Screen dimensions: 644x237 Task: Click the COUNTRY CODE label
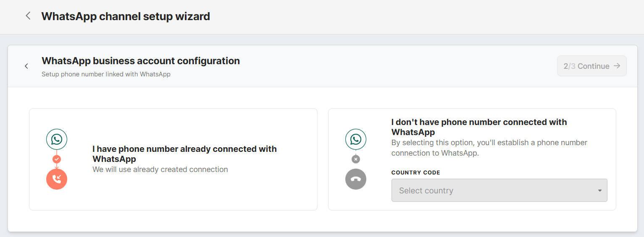click(416, 173)
